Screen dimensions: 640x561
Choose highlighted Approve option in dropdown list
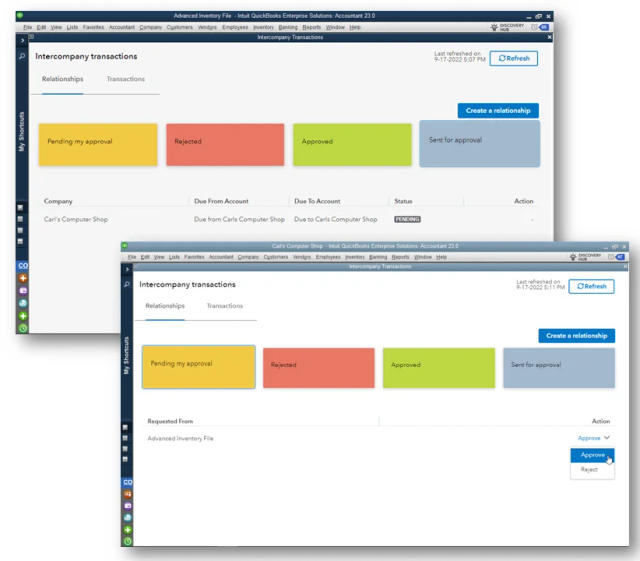pyautogui.click(x=592, y=455)
